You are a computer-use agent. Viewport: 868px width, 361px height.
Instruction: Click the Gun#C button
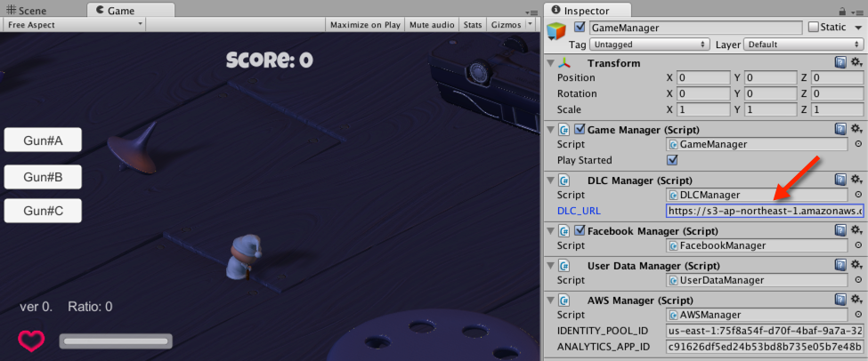tap(43, 211)
